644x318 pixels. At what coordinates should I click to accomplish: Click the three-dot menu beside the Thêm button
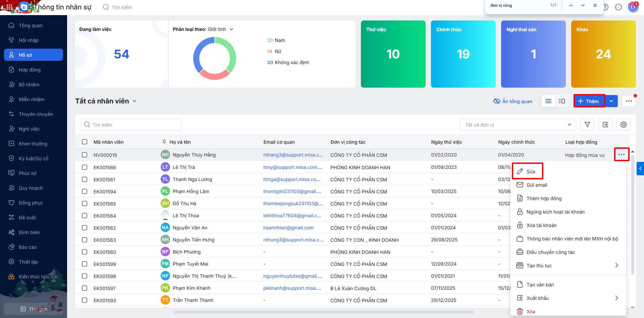pos(629,101)
